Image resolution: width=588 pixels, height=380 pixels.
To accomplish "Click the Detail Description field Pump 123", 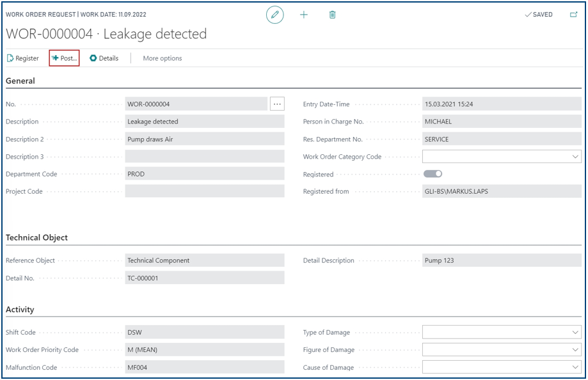I will [502, 260].
